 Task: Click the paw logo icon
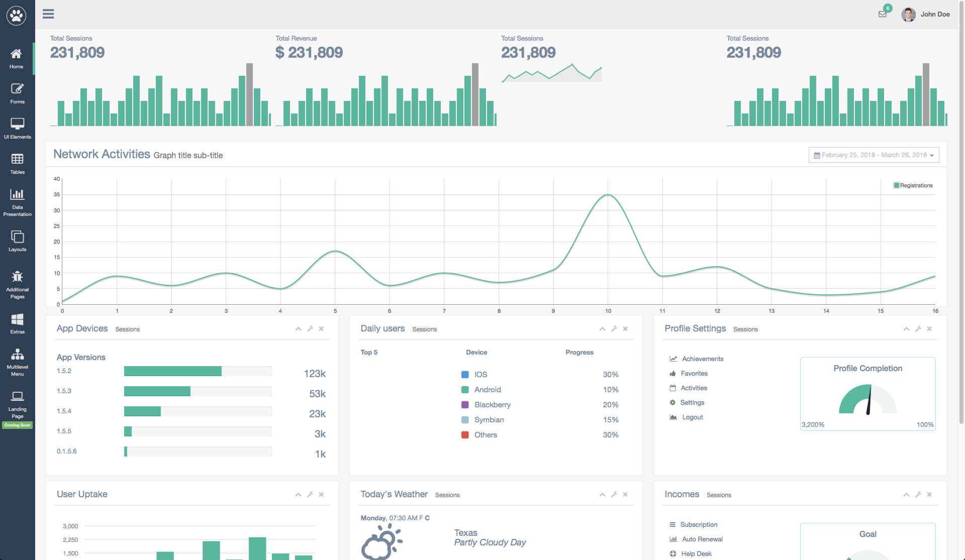click(16, 16)
